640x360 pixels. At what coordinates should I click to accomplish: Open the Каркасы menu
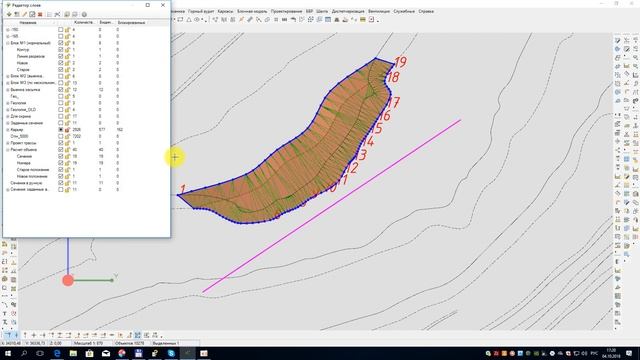(x=225, y=11)
